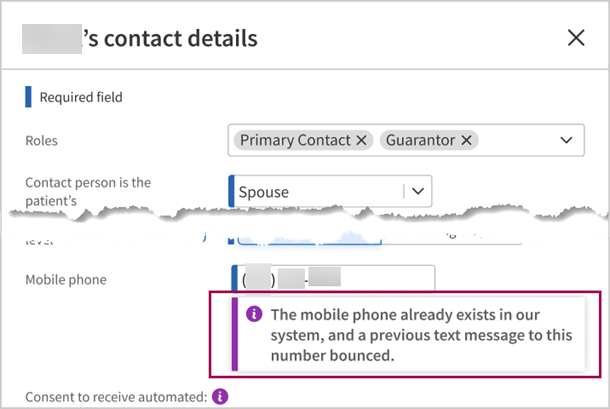Image resolution: width=610 pixels, height=409 pixels.
Task: Open the Spouse relationship dropdown arrow
Action: click(418, 190)
